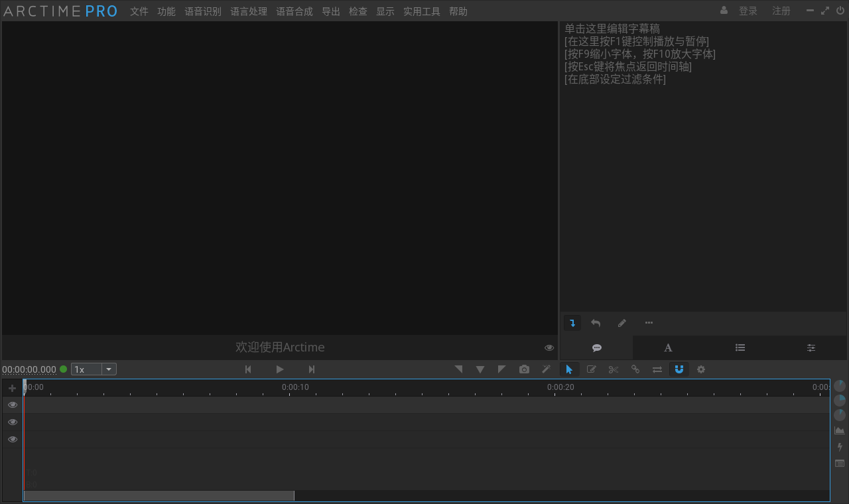Click the 00:00:00.000 timecode display
Screen dimensions: 849x504
[x=29, y=369]
